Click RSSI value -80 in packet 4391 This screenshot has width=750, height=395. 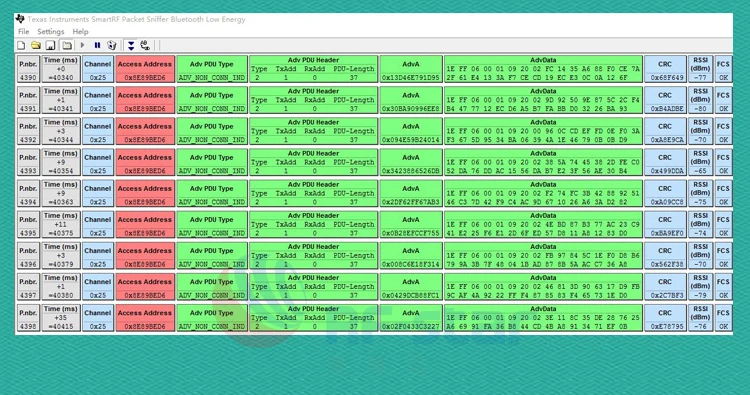[700, 109]
